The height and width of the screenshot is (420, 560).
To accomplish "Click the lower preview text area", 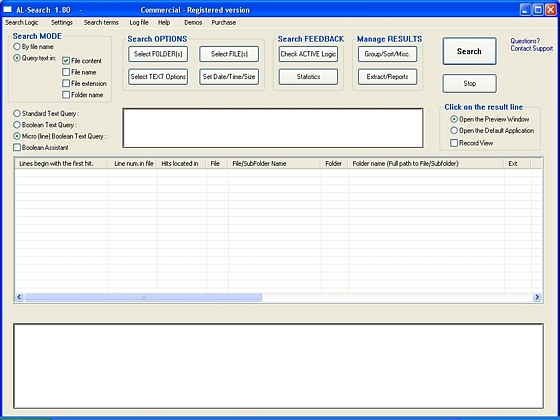I will pos(279,366).
